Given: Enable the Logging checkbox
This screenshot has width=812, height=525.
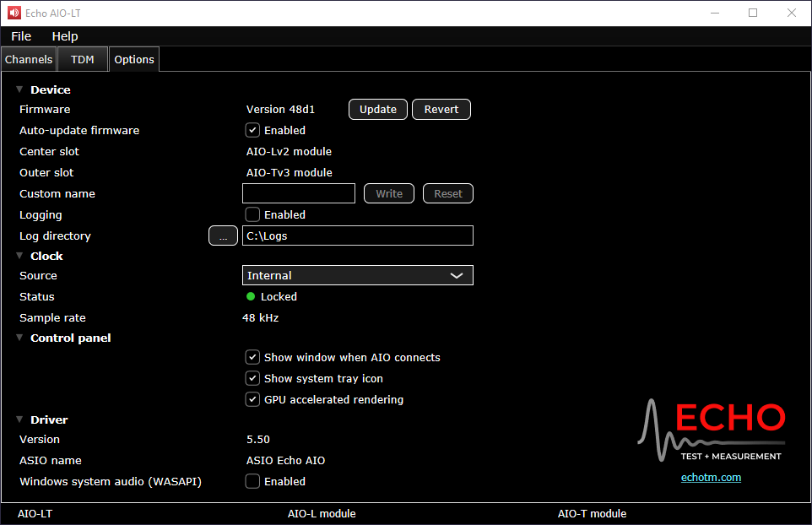Looking at the screenshot, I should click(x=252, y=215).
